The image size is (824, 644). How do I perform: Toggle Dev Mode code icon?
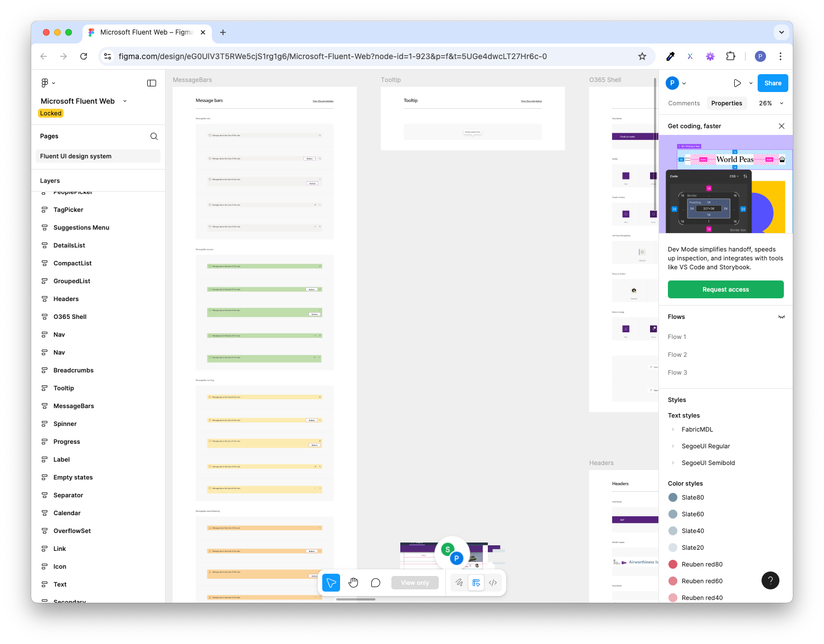493,583
